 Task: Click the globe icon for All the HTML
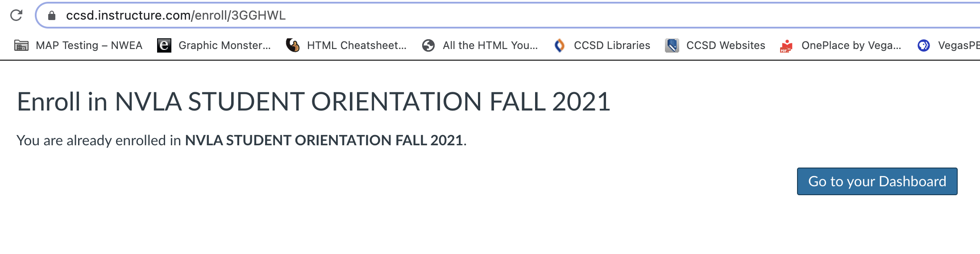428,45
